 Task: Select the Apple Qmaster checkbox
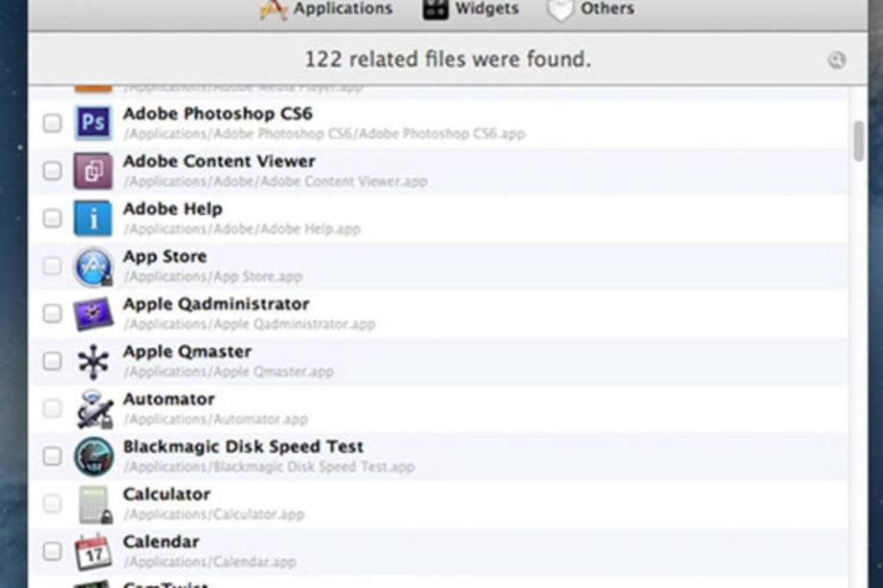tap(53, 361)
